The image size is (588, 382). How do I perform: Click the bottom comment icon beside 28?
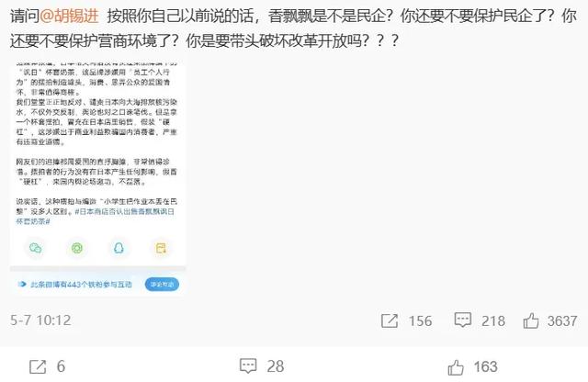click(x=248, y=366)
